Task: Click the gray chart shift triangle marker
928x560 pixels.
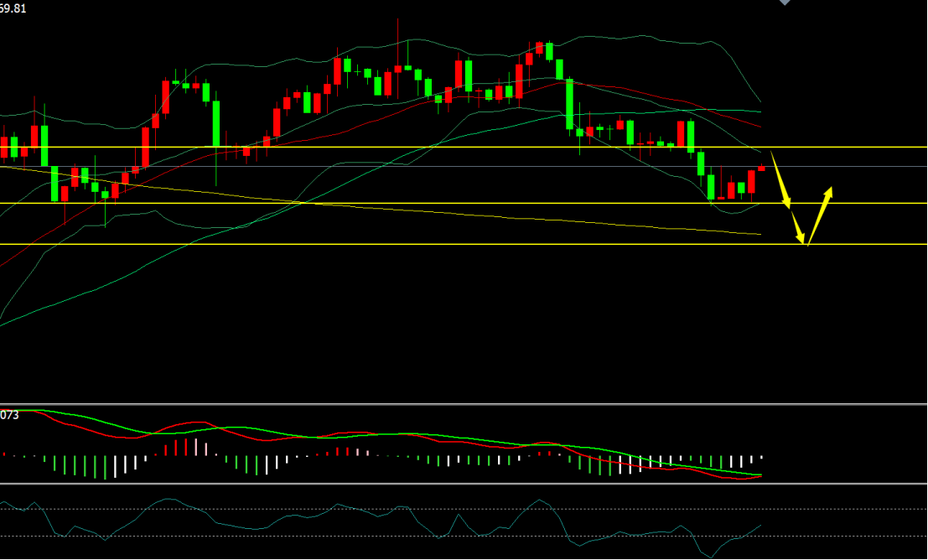Action: (x=785, y=3)
